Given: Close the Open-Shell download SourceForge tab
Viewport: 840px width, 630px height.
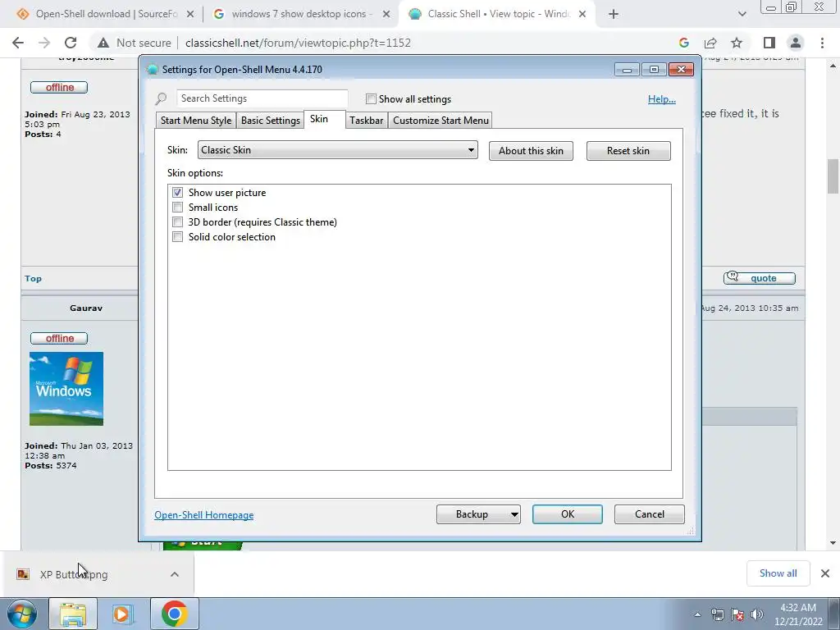Looking at the screenshot, I should (190, 14).
